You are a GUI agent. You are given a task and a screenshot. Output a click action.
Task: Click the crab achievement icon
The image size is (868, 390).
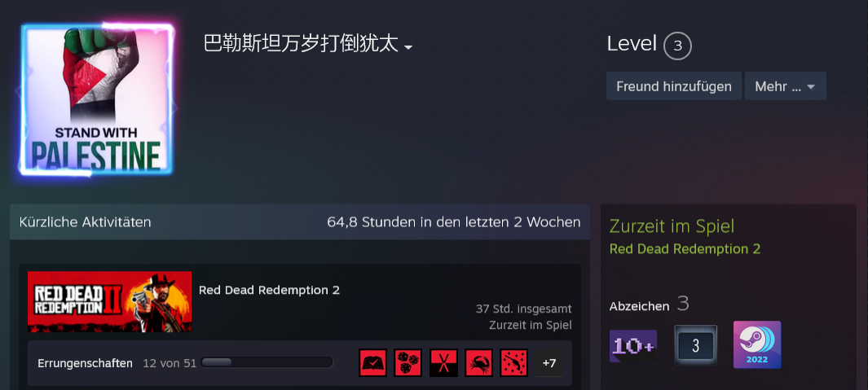pyautogui.click(x=479, y=363)
